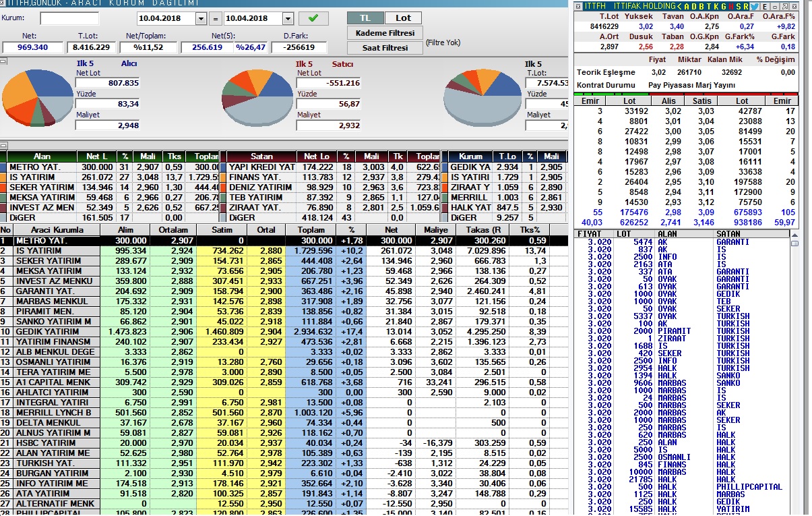Click the Alis price 3,02 in order book
This screenshot has width=812, height=516.
pos(673,111)
